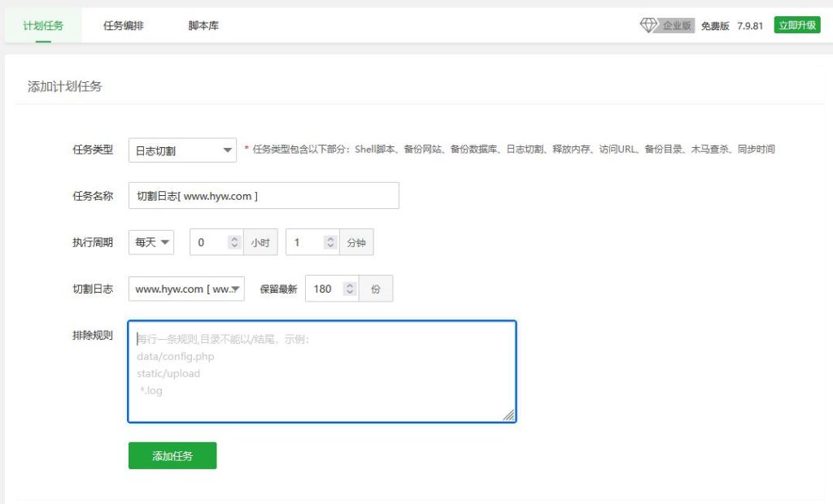The image size is (833, 504).
Task: Increase the minute stepper up arrow
Action: click(330, 238)
